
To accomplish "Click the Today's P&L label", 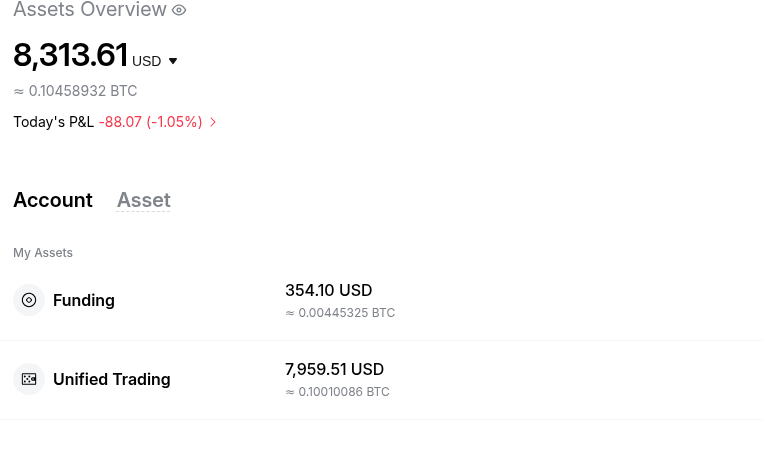I will pos(54,122).
